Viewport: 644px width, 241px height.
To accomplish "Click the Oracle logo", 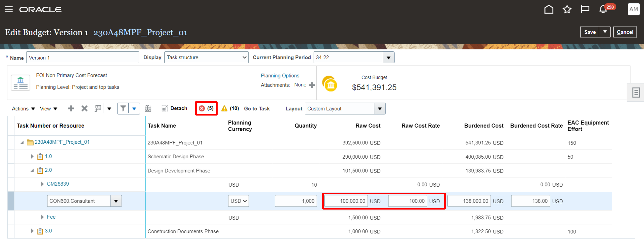I will (x=40, y=10).
